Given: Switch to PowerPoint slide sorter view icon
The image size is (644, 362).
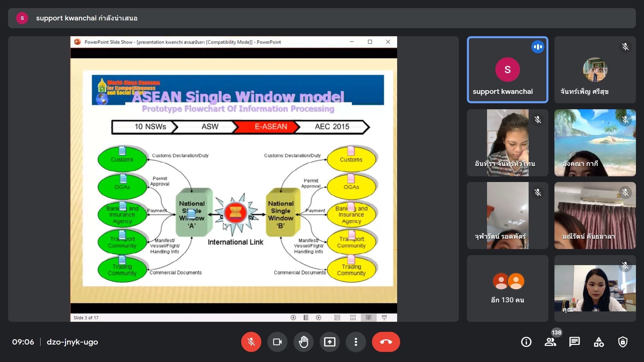Looking at the screenshot, I should [x=353, y=317].
